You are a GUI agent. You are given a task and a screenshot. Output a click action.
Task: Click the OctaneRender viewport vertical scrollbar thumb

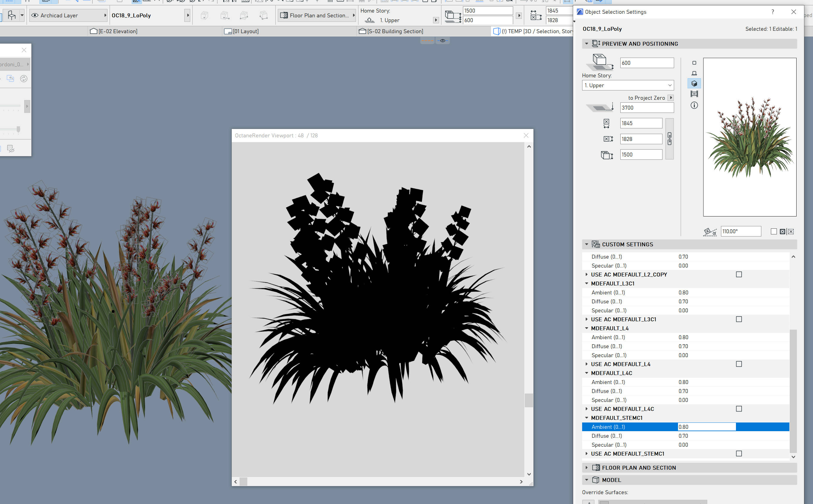pyautogui.click(x=529, y=400)
